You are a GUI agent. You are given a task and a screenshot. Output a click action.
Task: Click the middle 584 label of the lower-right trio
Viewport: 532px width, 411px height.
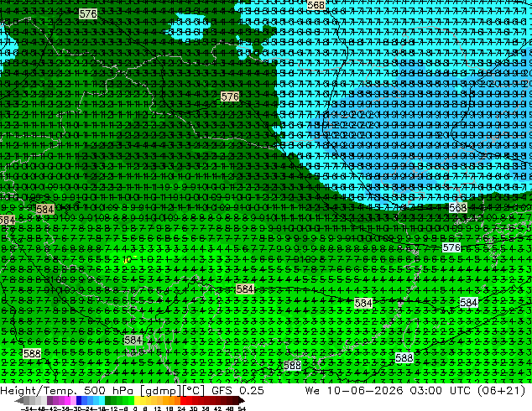(363, 303)
